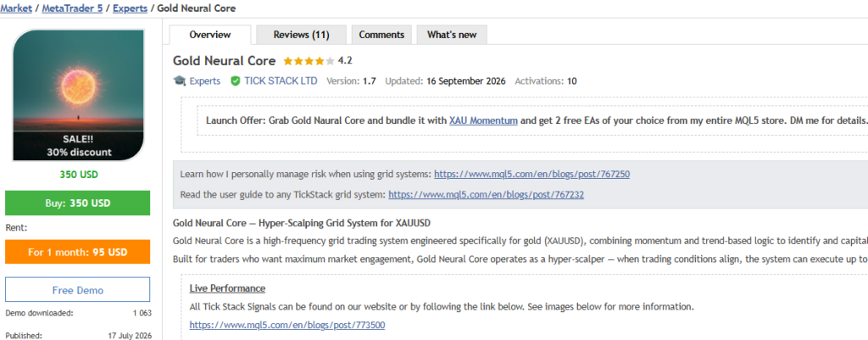Switch to the Reviews (11) tab
Viewport: 868px width, 340px height.
301,35
